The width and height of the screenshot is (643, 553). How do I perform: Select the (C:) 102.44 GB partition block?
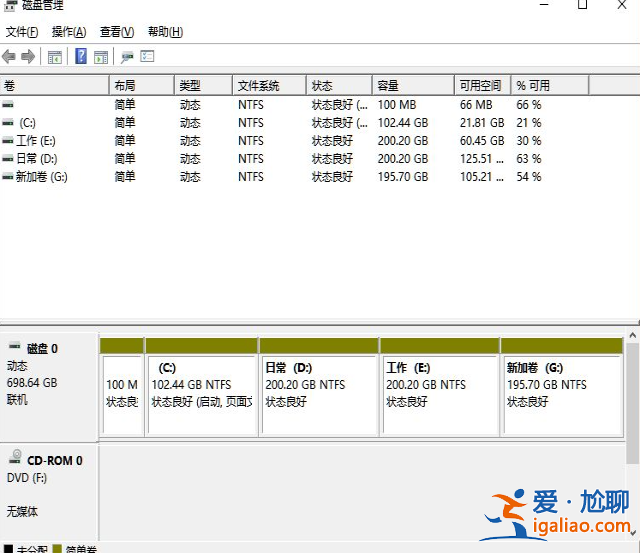(x=202, y=386)
